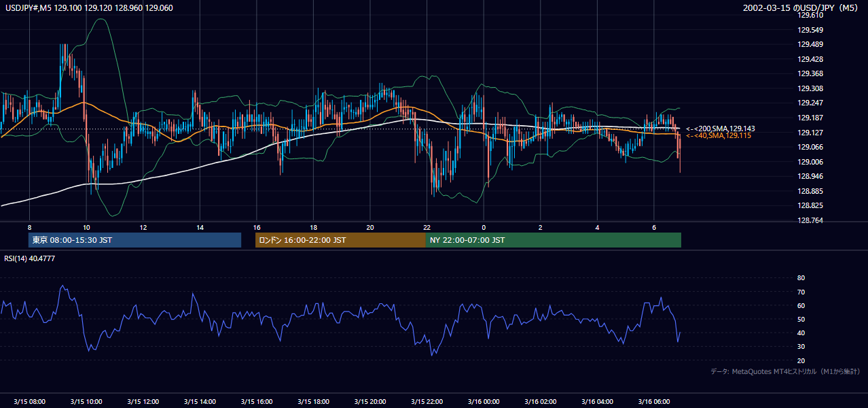Image resolution: width=868 pixels, height=408 pixels.
Task: Click the 3/16 06:00 time label
Action: [x=654, y=402]
